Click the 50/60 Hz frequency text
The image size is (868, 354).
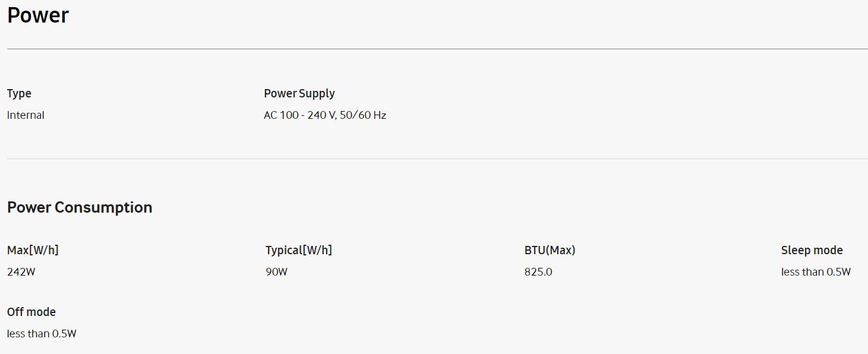click(363, 115)
